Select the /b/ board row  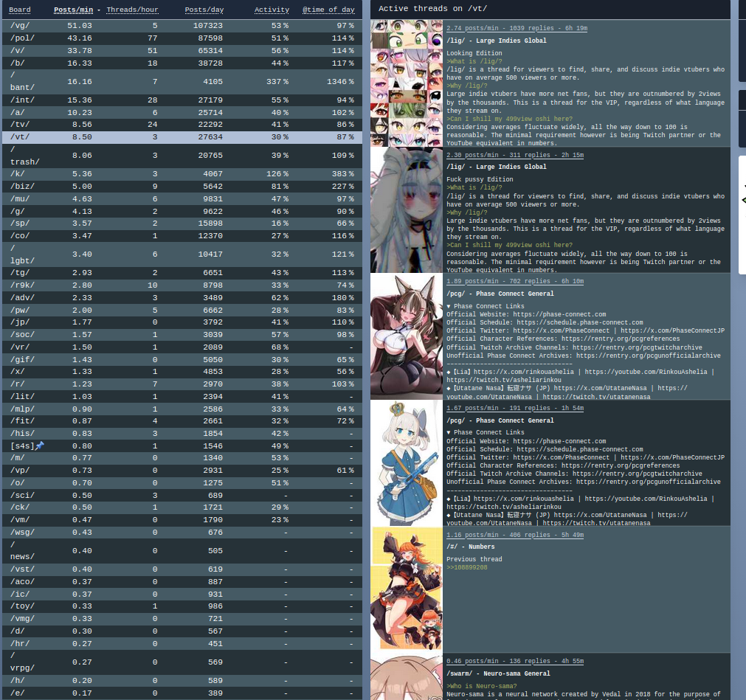(182, 63)
